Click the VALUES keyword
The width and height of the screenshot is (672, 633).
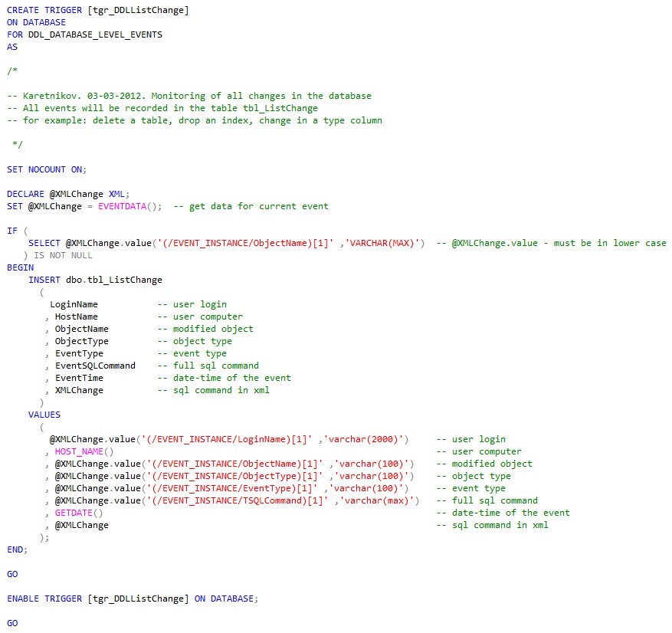click(44, 415)
